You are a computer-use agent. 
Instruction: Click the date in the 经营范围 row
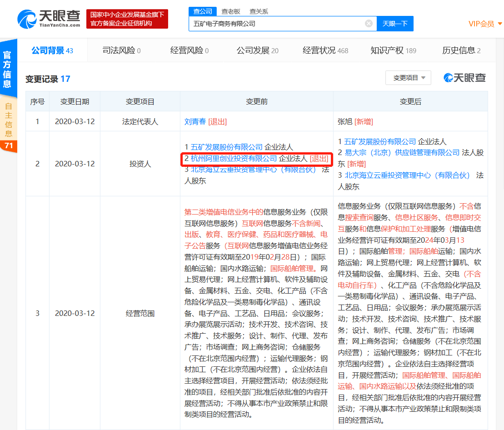pyautogui.click(x=75, y=313)
